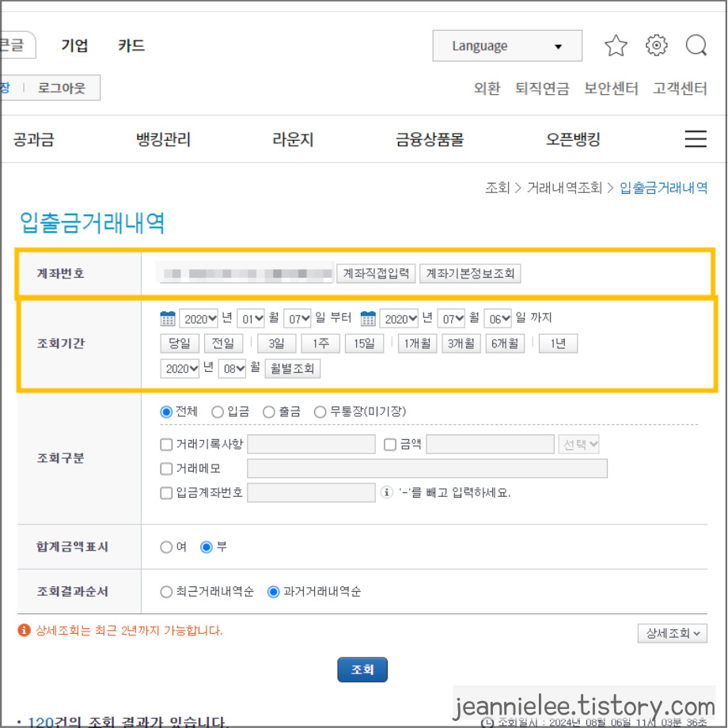The width and height of the screenshot is (728, 728).
Task: Click the settings gear icon
Action: coord(656,45)
